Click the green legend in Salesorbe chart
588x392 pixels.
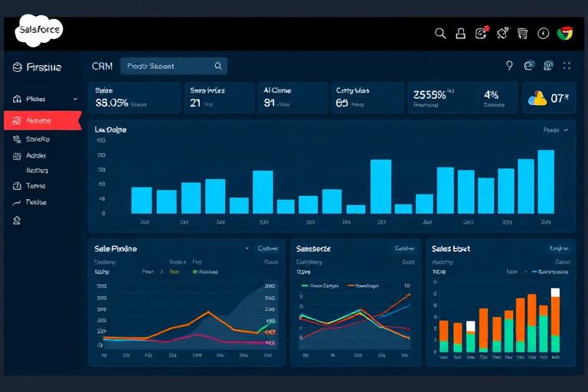point(320,286)
